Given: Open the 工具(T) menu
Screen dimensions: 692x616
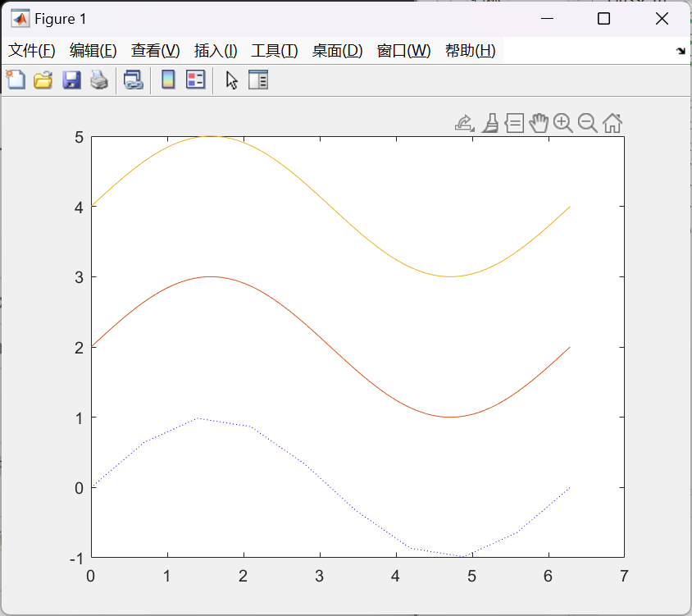Looking at the screenshot, I should [274, 51].
